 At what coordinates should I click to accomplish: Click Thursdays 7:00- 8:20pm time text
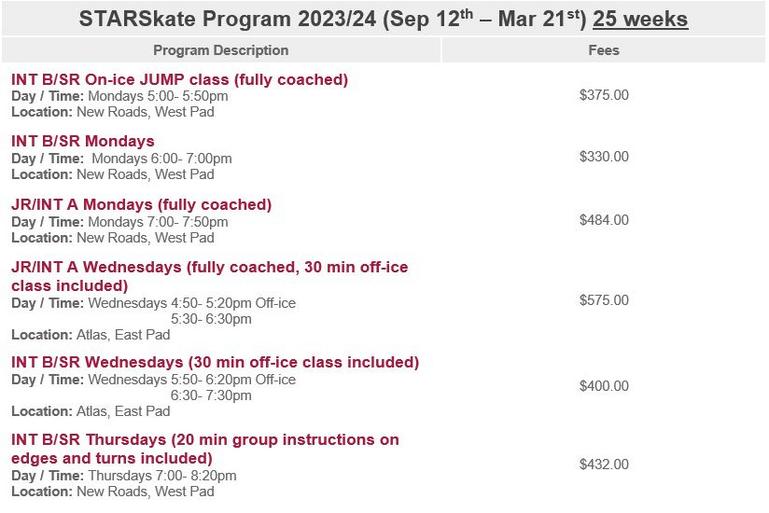tap(162, 476)
